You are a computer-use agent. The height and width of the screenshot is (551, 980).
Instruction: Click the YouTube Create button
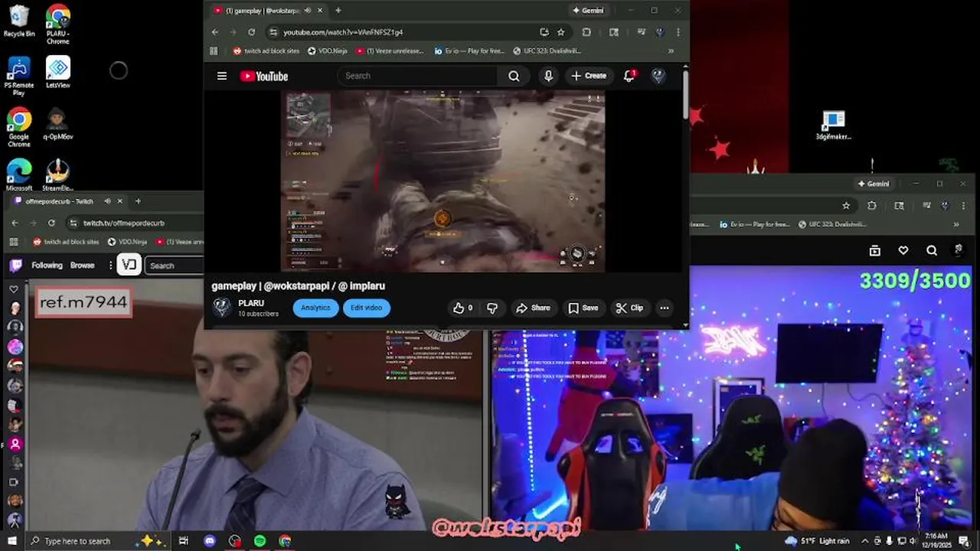tap(588, 76)
